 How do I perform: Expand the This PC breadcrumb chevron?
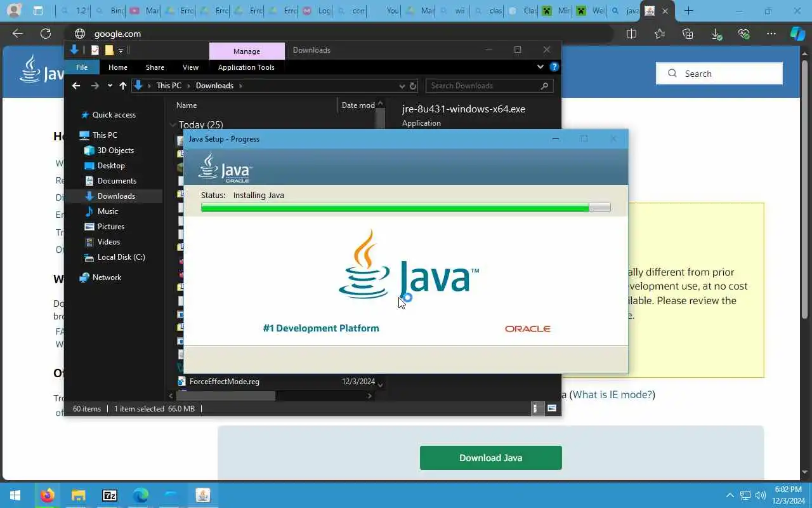[188, 86]
